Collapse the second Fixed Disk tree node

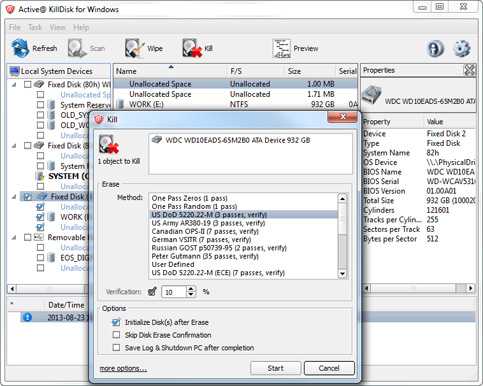[x=14, y=146]
